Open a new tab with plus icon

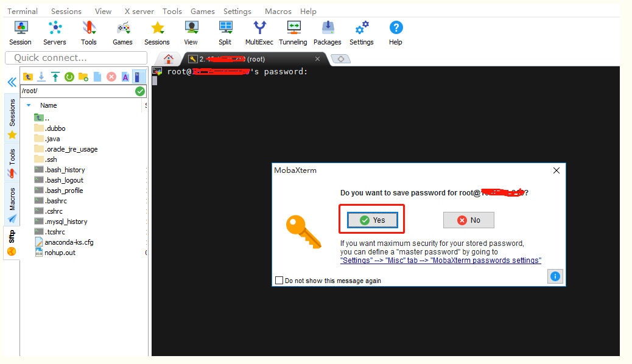341,59
